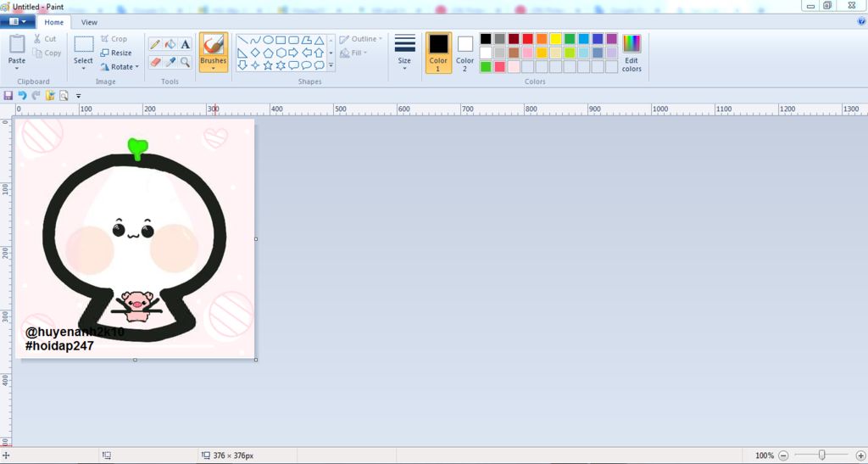Click the Paste clipboard icon

point(17,44)
